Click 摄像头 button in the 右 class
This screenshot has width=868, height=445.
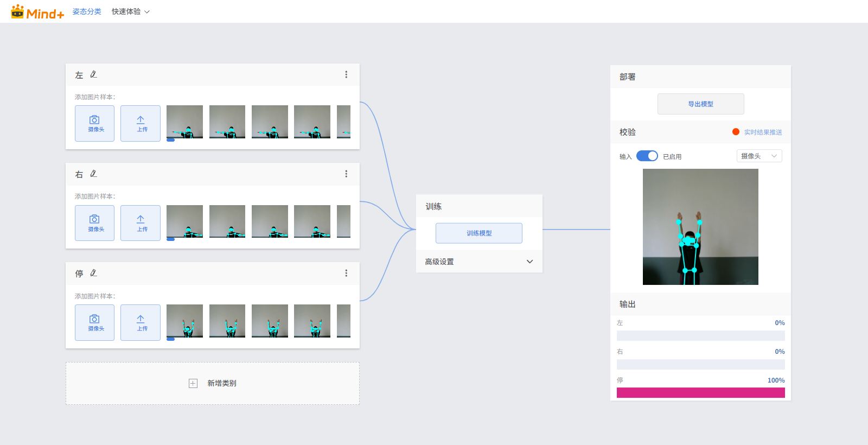click(94, 223)
